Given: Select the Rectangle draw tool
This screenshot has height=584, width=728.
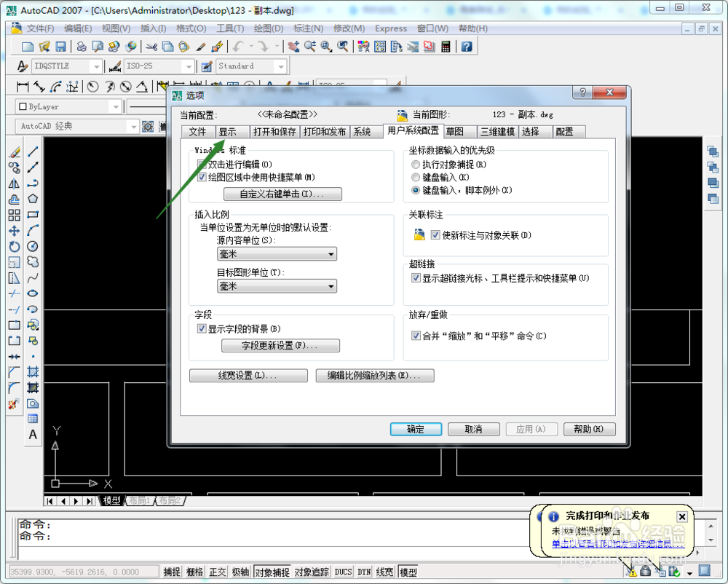Looking at the screenshot, I should click(33, 215).
